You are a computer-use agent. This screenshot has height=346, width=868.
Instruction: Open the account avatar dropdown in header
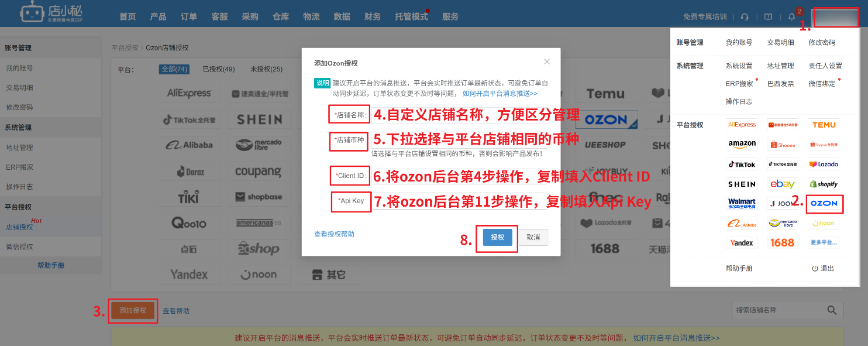click(x=836, y=17)
